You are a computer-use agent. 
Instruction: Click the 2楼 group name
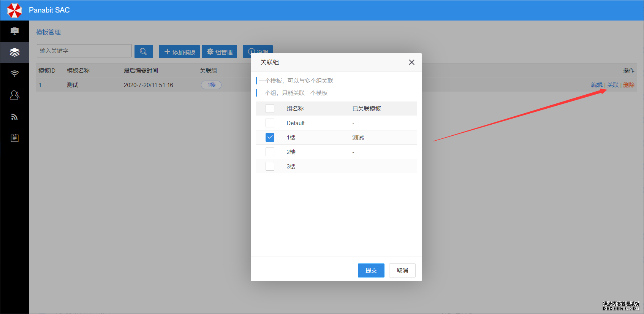pyautogui.click(x=291, y=152)
